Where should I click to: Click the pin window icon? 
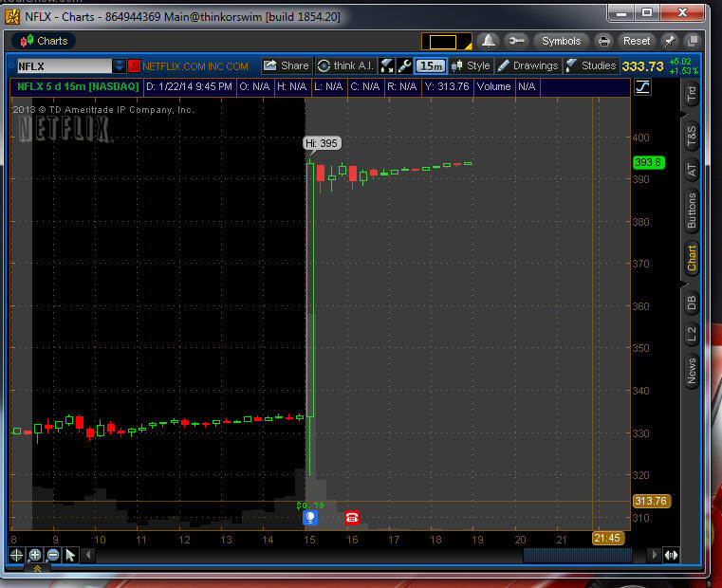670,41
